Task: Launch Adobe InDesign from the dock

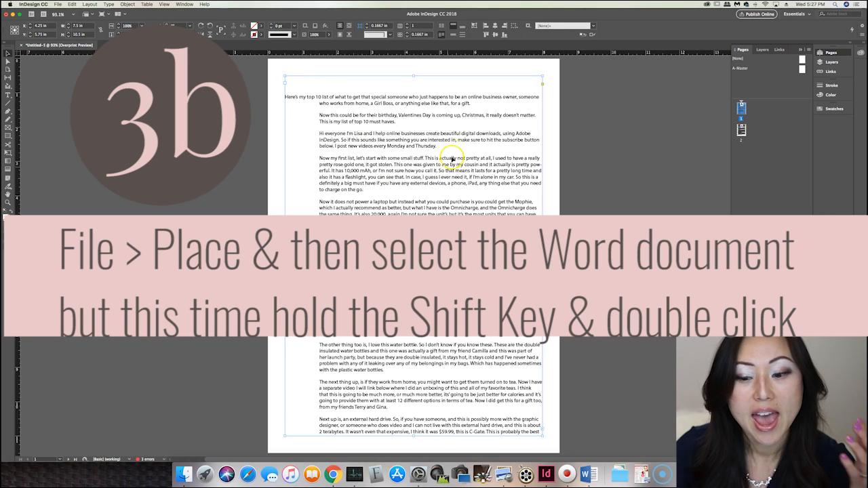Action: (x=546, y=474)
